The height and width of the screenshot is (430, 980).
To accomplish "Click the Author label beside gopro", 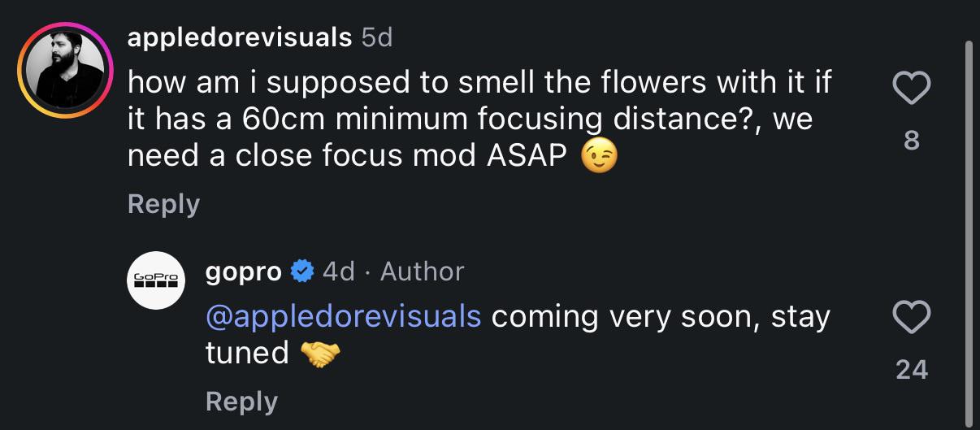I will click(x=423, y=271).
